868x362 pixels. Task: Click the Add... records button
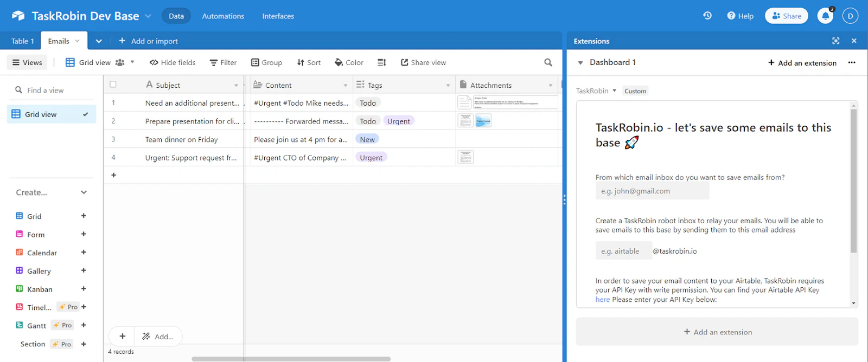(x=158, y=336)
